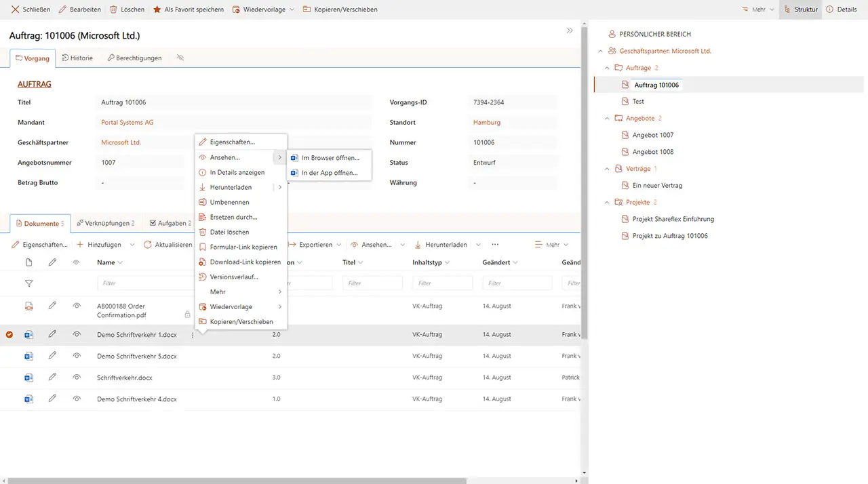Click the Word icon of Demo Schriftverkehr 4.docx

point(28,399)
